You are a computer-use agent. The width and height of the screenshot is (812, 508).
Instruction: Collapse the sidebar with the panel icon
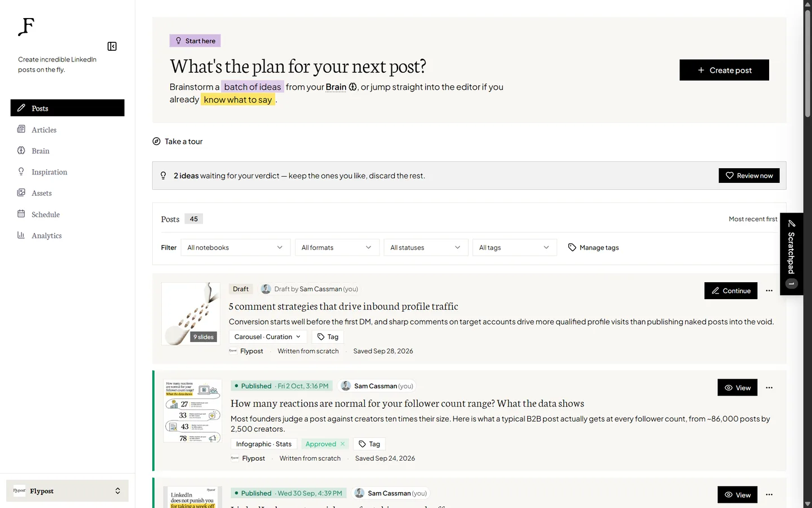(112, 46)
